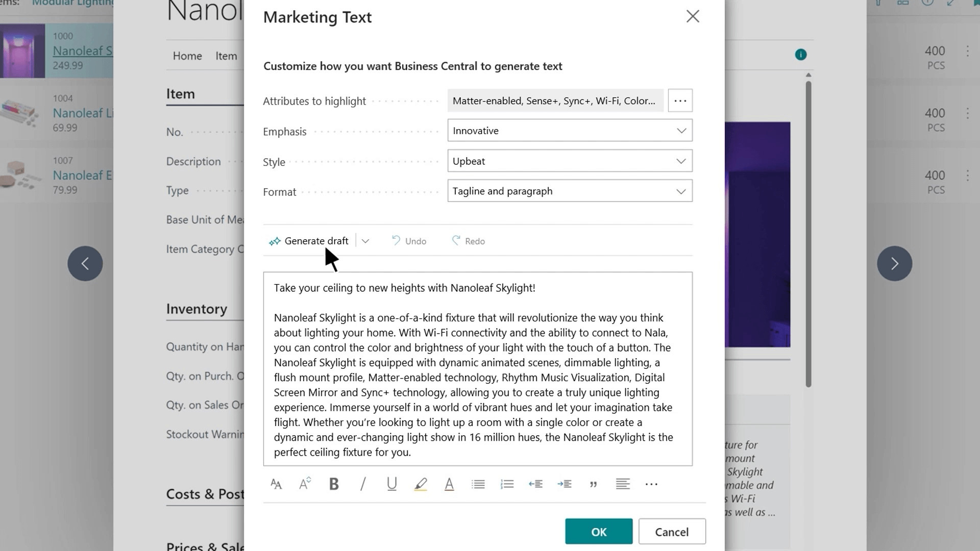980x551 pixels.
Task: Click the highlight color pen icon
Action: pyautogui.click(x=421, y=484)
